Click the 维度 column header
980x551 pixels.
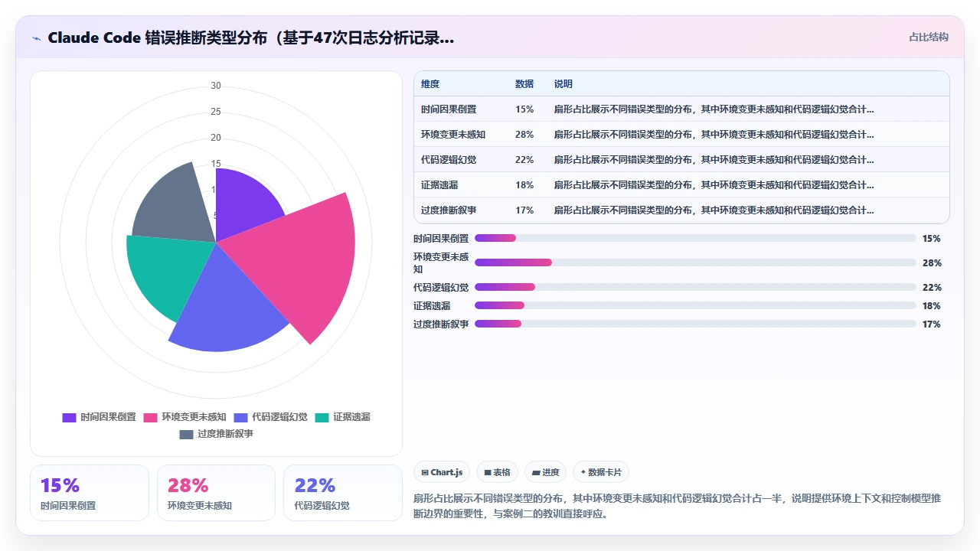(430, 84)
